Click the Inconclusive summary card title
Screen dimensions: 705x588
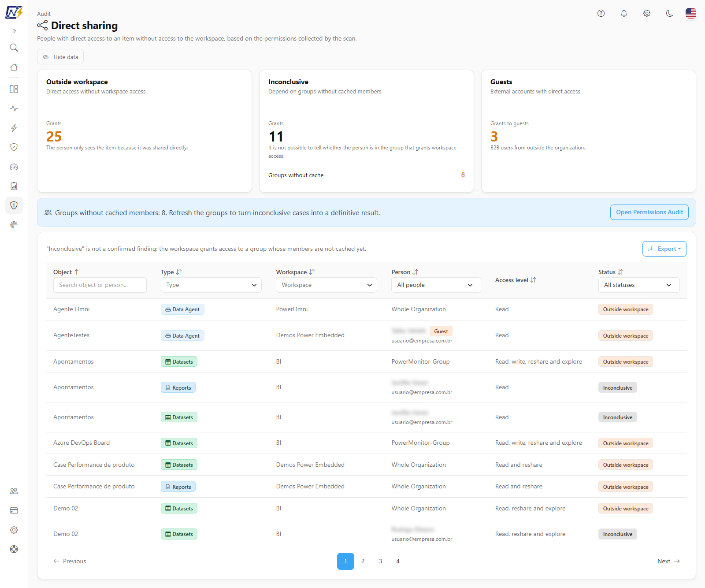288,82
